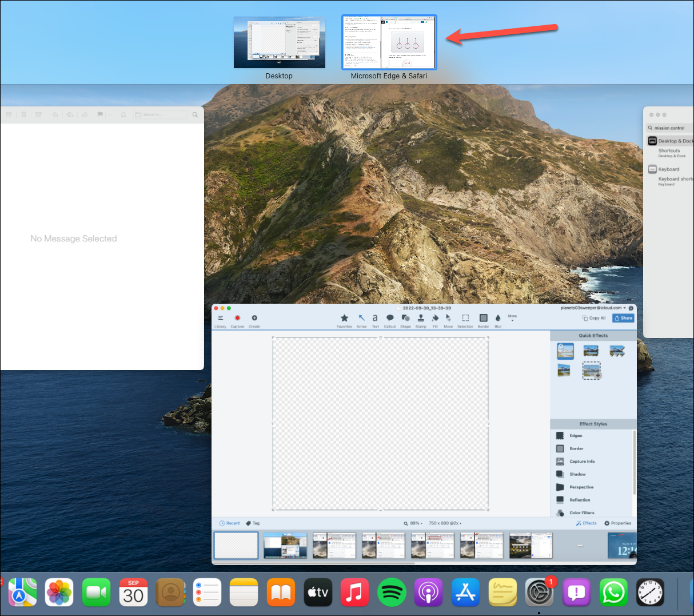Open Spotify from the Dock
Screen dimensions: 694x616
[x=392, y=592]
